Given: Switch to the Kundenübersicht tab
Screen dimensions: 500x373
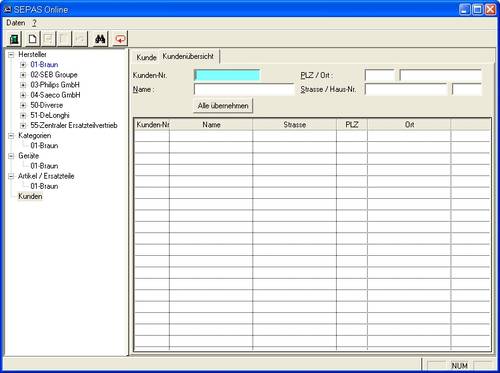Looking at the screenshot, I should 188,57.
